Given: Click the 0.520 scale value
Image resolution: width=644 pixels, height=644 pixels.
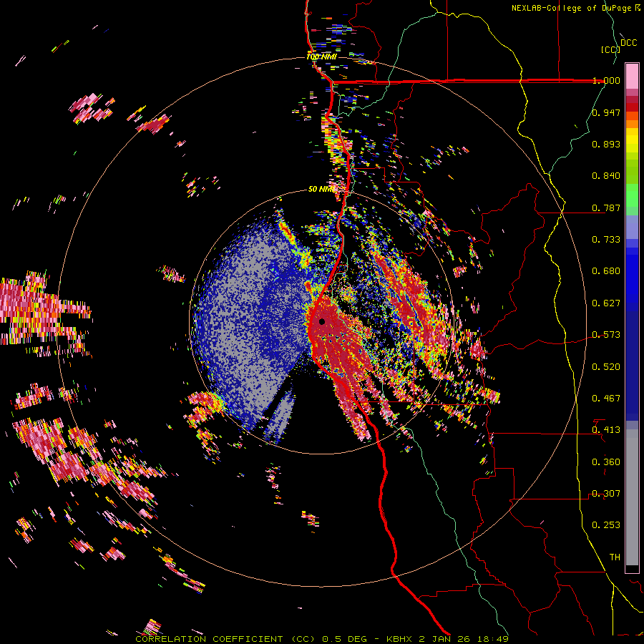Looking at the screenshot, I should (606, 366).
